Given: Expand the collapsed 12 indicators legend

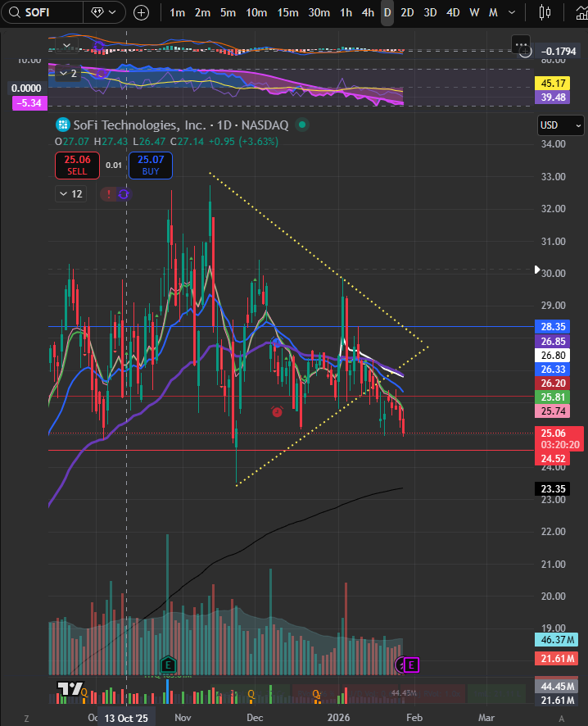Looking at the screenshot, I should [x=70, y=194].
